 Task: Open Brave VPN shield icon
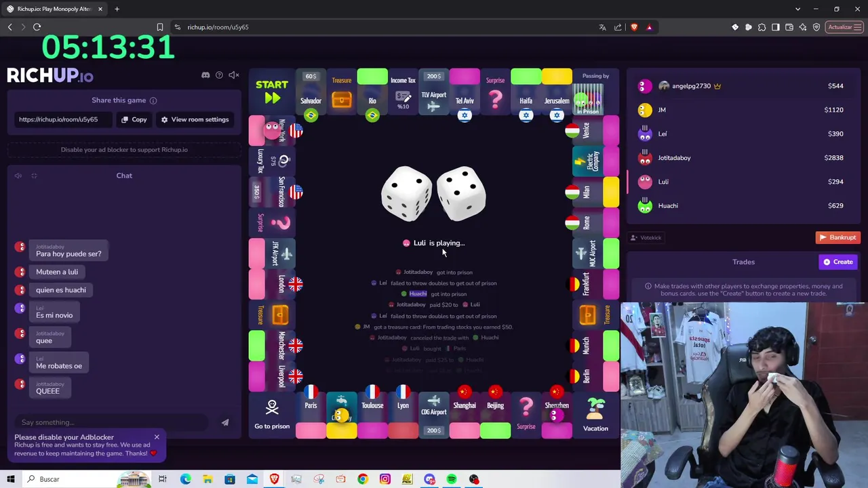pos(816,27)
